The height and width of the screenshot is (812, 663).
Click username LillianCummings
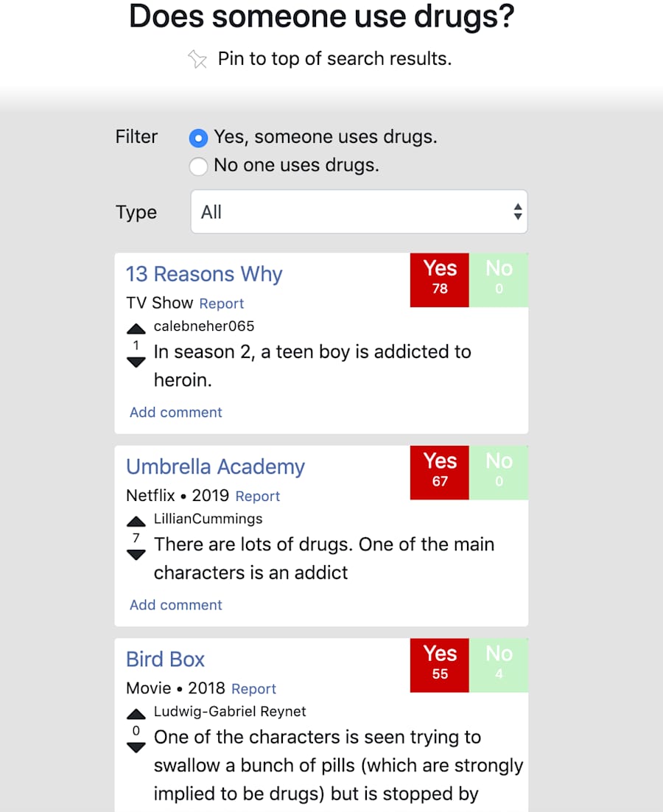click(x=208, y=519)
